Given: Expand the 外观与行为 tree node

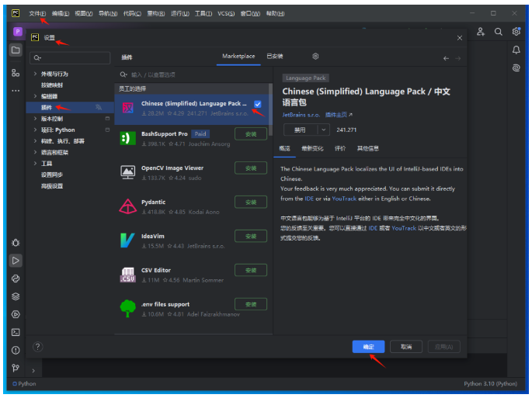Looking at the screenshot, I should pos(35,74).
